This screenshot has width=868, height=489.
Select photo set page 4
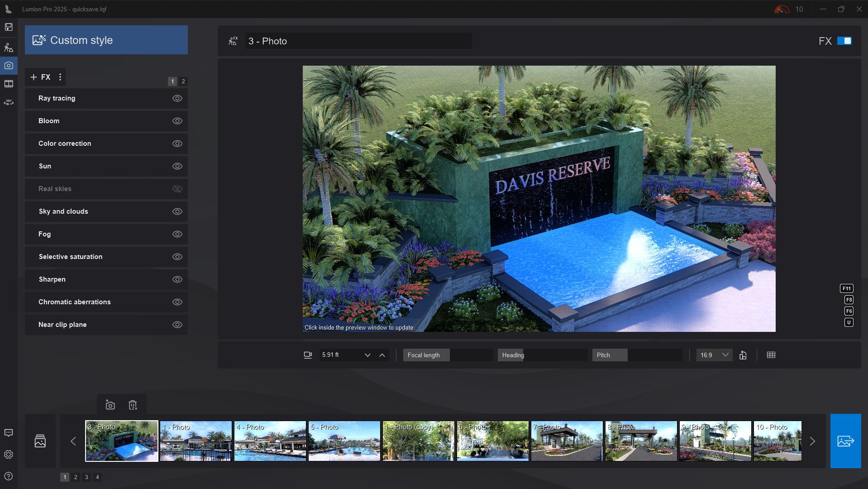coord(97,477)
